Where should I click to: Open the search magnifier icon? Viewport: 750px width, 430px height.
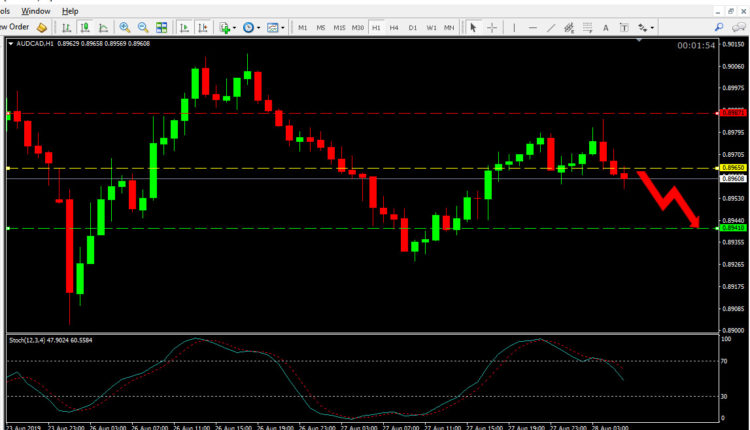pos(719,27)
